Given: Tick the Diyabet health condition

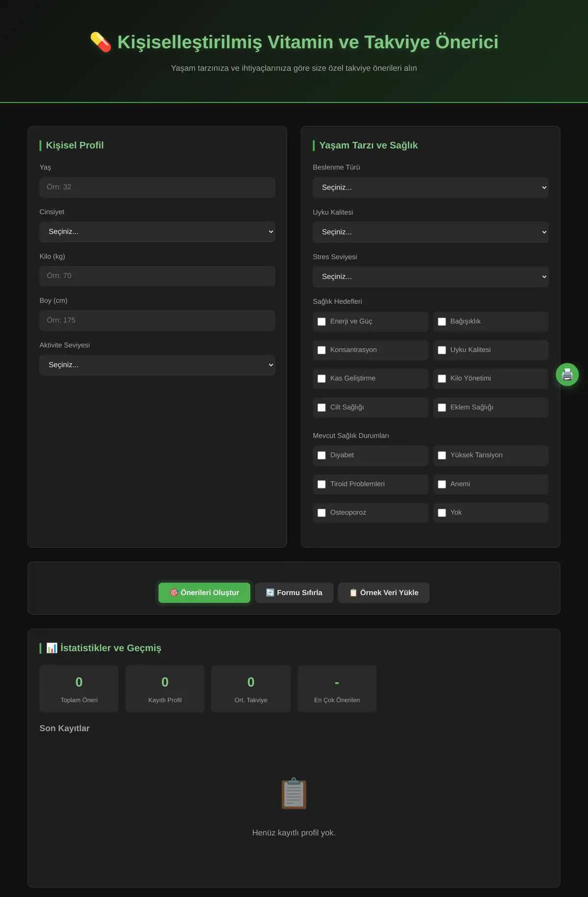Looking at the screenshot, I should click(321, 455).
